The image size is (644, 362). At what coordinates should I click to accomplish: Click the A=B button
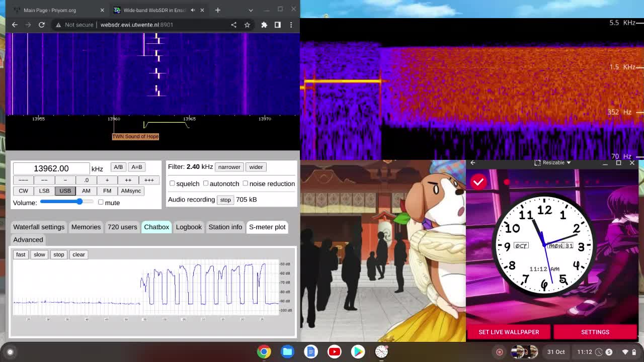[x=137, y=167]
